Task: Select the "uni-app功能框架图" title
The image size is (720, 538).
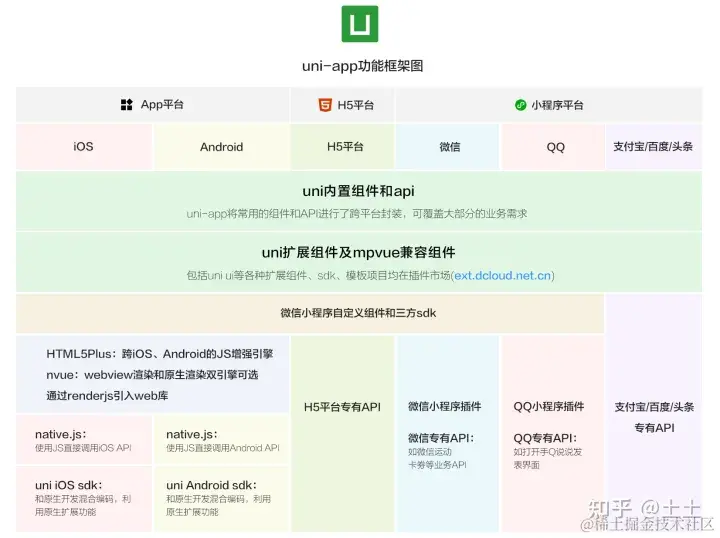Action: click(x=362, y=66)
